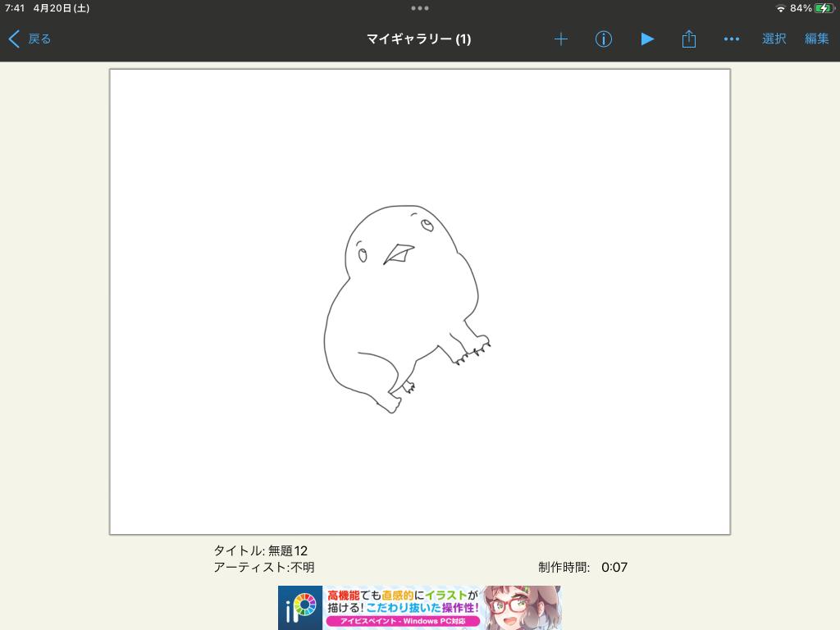Screen dimensions: 840x630
Task: Tap the 選択 button
Action: [774, 39]
